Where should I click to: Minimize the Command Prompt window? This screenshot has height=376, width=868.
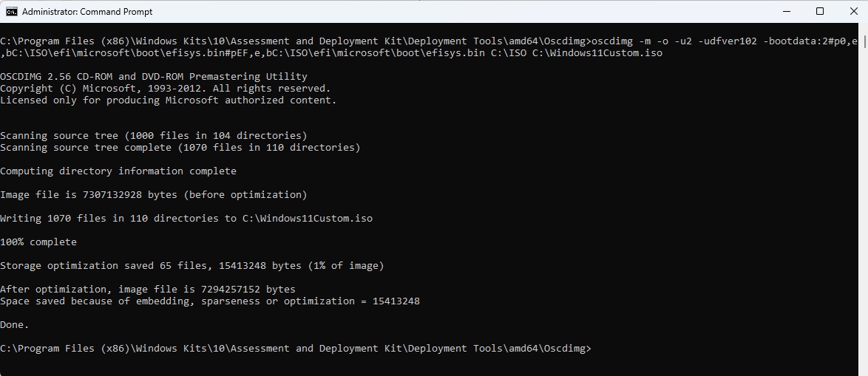pos(786,11)
